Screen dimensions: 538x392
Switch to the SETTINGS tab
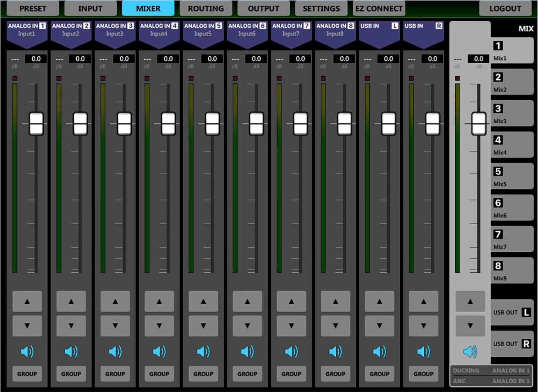[321, 8]
